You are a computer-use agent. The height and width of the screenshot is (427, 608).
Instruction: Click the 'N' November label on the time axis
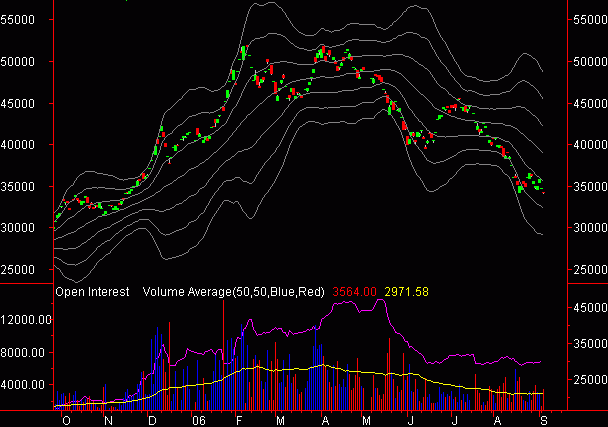tap(109, 421)
